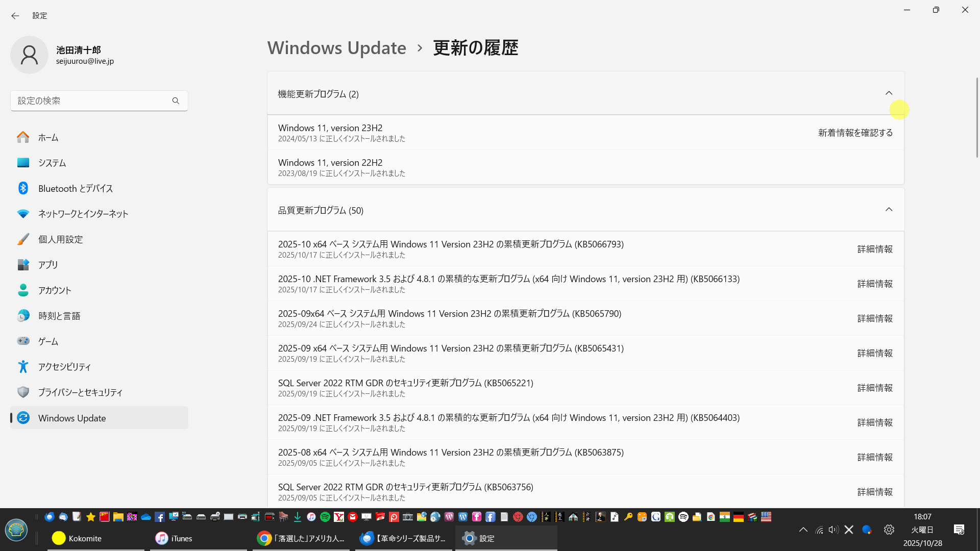
Task: Open 新着情報を確認する for version 23H2
Action: [x=855, y=133]
